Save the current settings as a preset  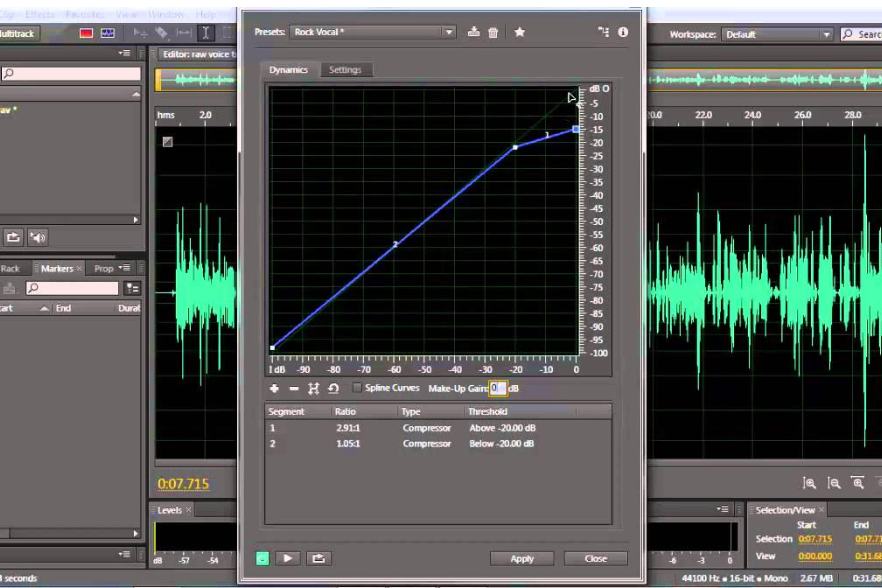coord(474,32)
